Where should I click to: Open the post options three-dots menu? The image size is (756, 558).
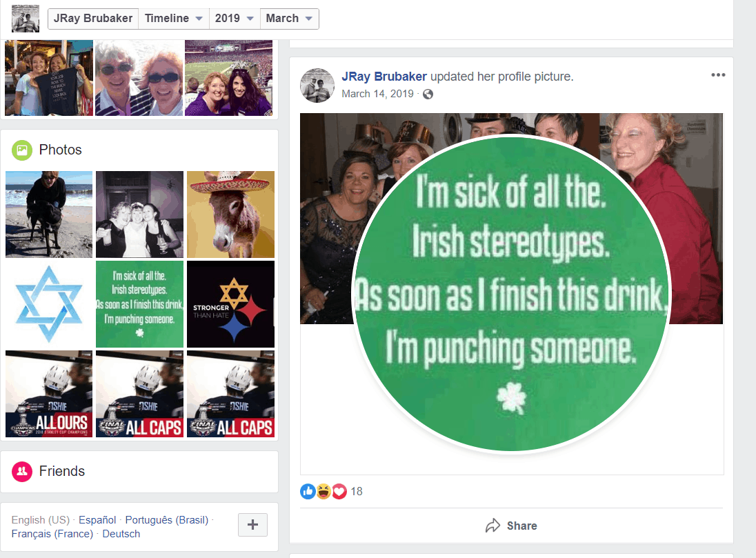(x=718, y=74)
